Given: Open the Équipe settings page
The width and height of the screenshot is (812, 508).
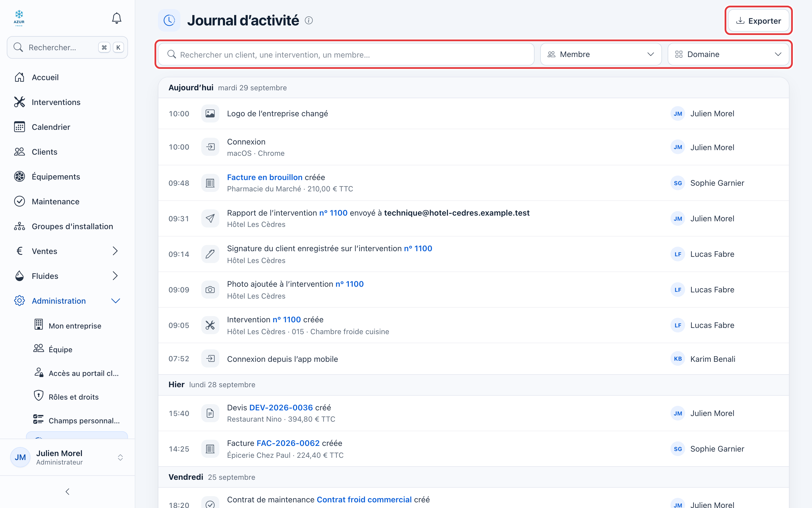Looking at the screenshot, I should click(x=77, y=349).
